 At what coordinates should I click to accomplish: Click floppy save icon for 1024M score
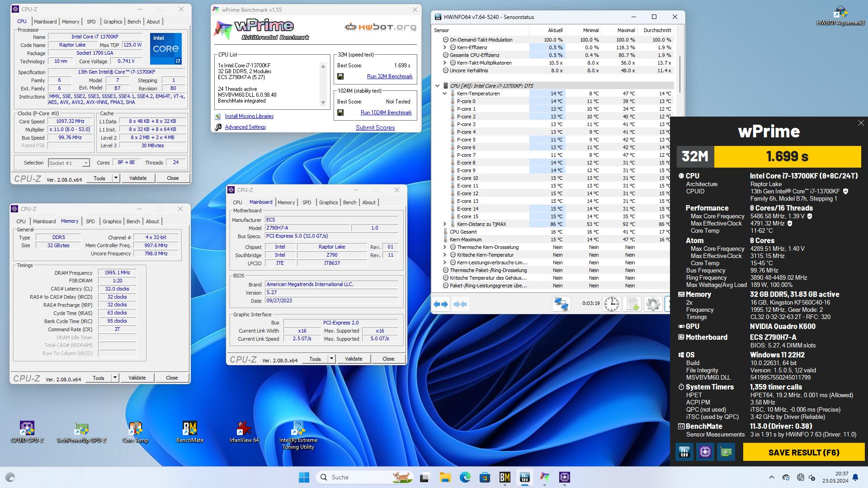[x=340, y=113]
